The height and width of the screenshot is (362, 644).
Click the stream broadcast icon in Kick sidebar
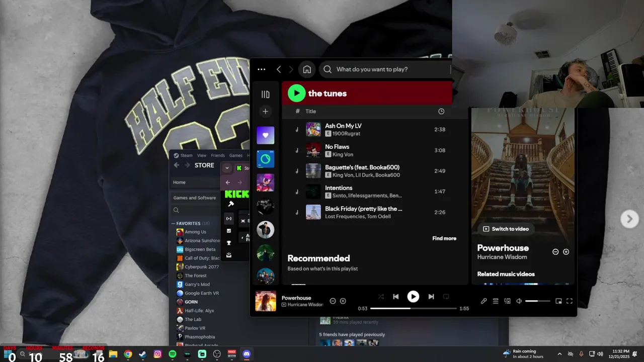[229, 219]
